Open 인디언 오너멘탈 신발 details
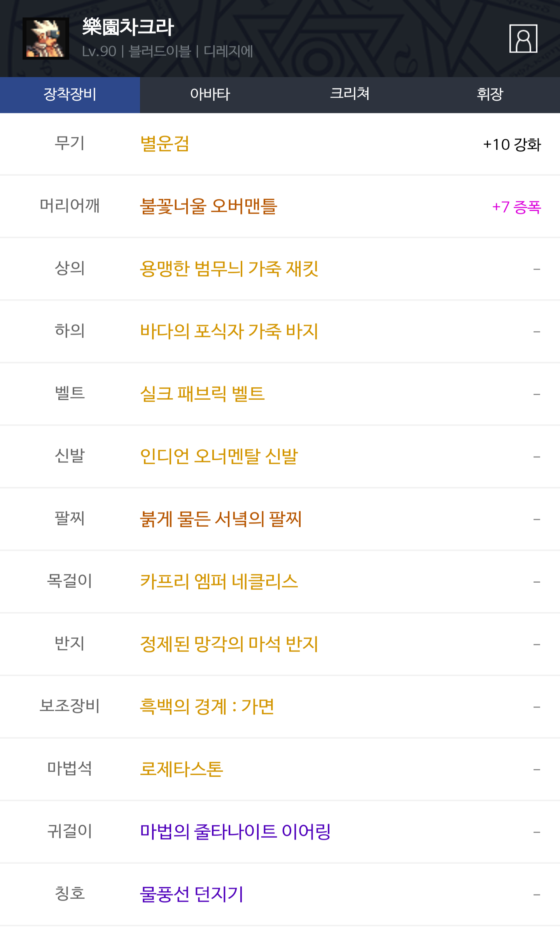560x931 pixels. pyautogui.click(x=219, y=457)
